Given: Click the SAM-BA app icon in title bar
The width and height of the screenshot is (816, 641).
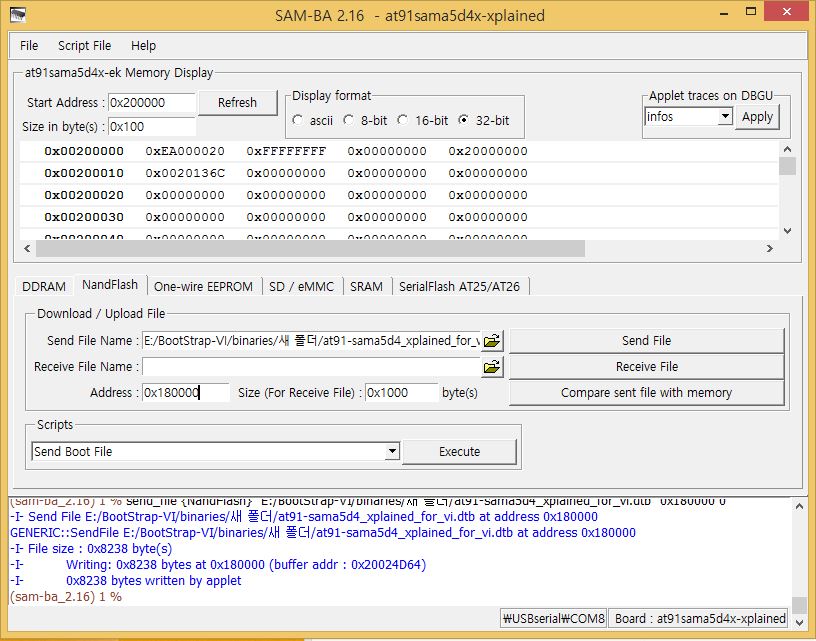Looking at the screenshot, I should point(18,15).
